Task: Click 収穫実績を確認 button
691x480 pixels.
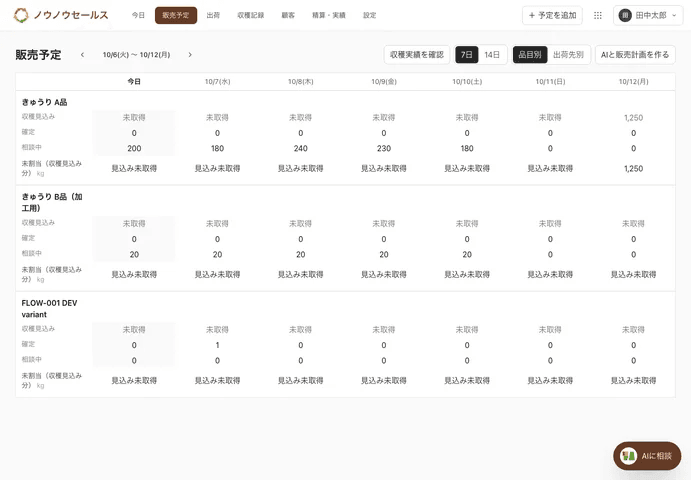Action: 417,55
